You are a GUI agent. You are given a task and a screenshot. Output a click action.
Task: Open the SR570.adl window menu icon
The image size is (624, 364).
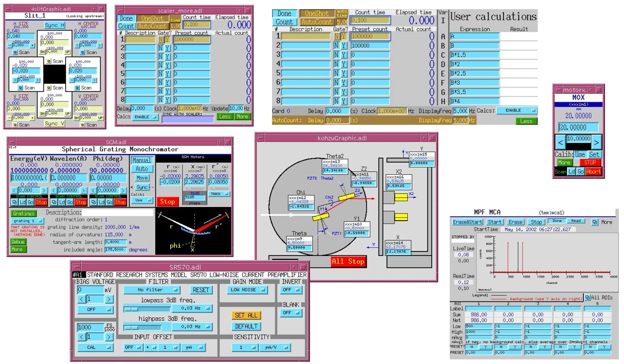click(x=76, y=267)
